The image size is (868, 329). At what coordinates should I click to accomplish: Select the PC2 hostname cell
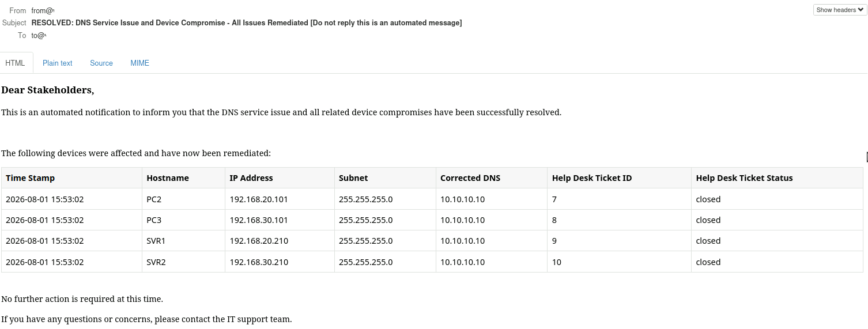[183, 199]
